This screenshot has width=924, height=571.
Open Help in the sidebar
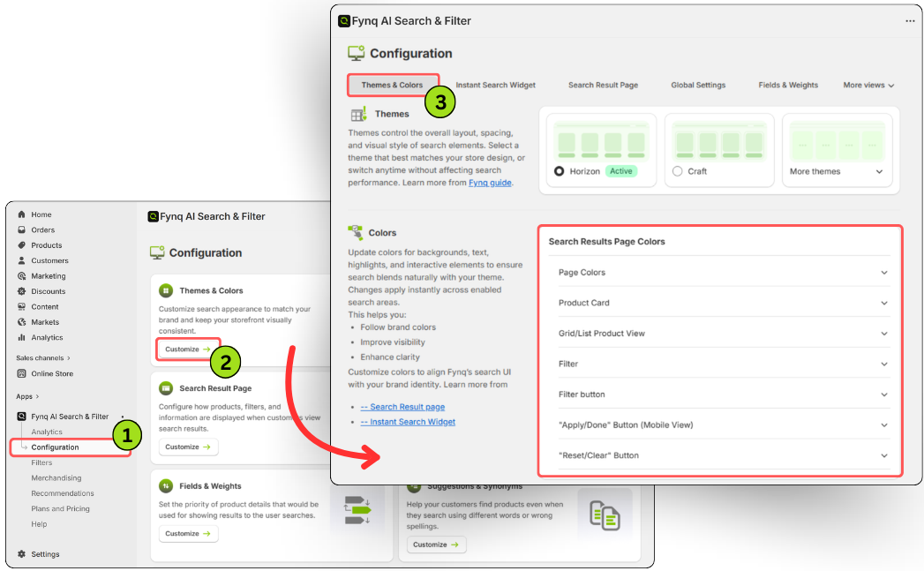point(39,524)
